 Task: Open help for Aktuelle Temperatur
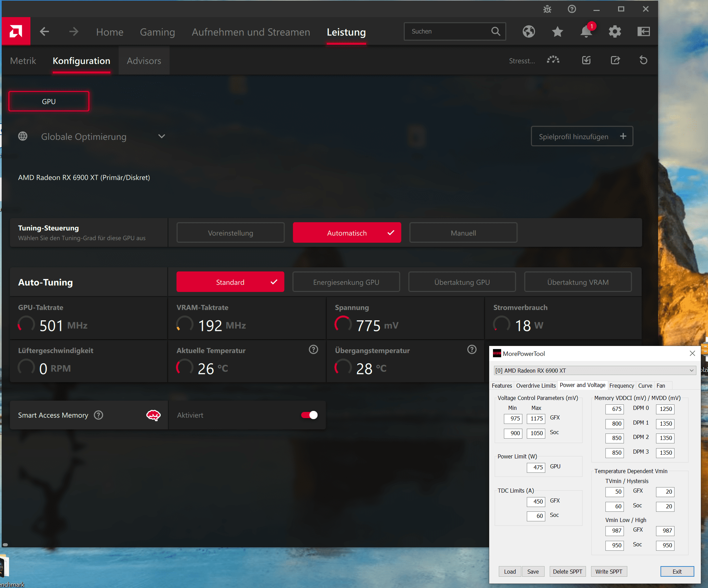[313, 349]
